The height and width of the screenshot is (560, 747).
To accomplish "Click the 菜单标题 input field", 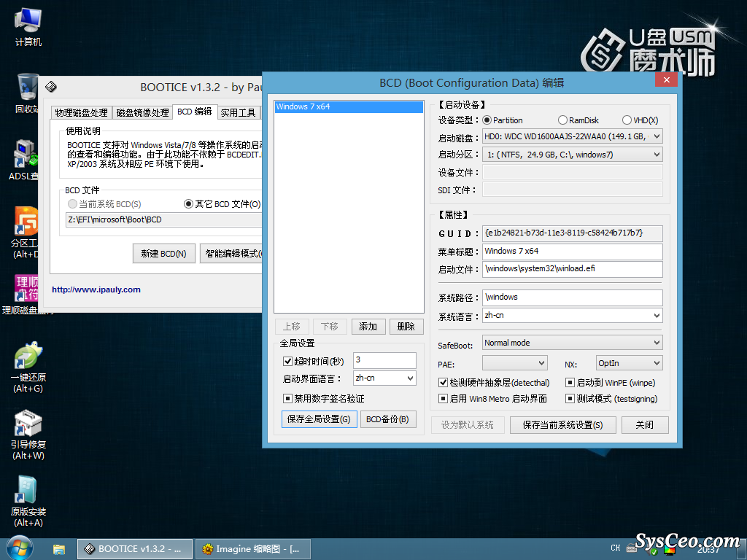I will pyautogui.click(x=572, y=252).
